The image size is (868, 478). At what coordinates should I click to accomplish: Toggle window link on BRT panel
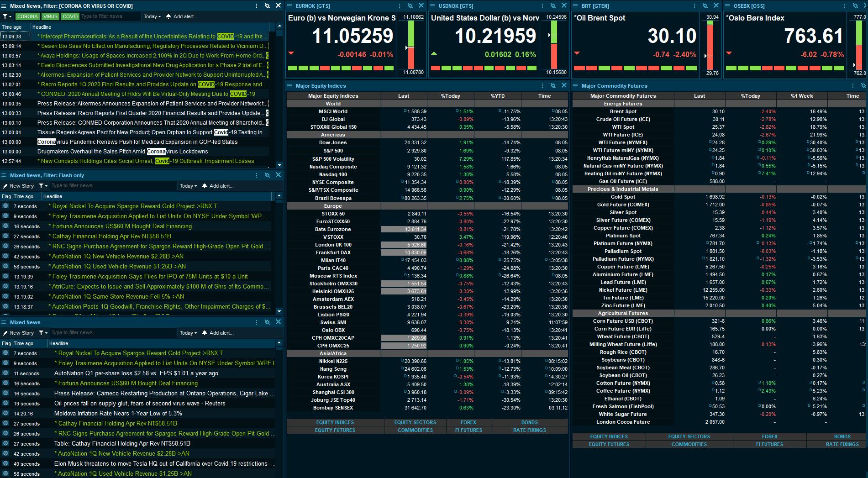705,6
